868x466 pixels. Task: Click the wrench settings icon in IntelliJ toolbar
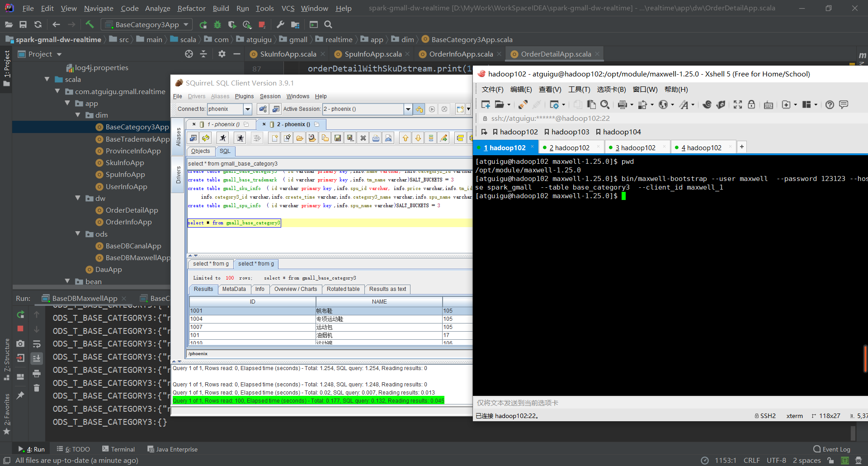(280, 24)
